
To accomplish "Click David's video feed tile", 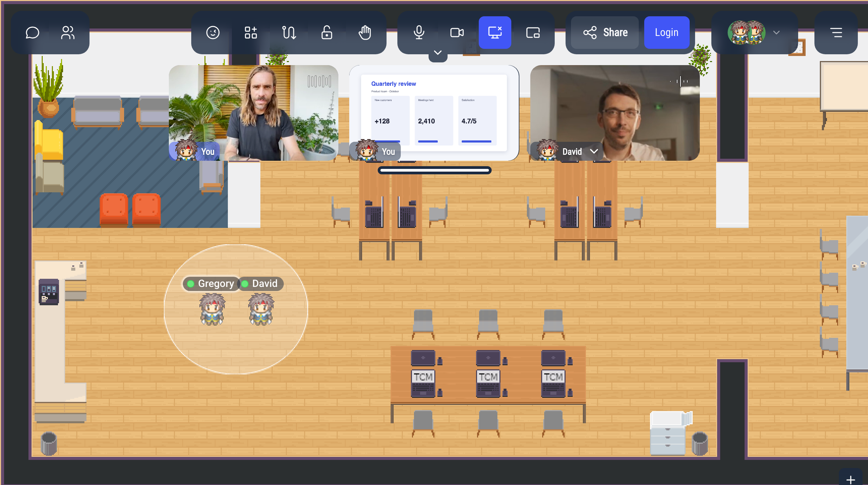I will click(615, 113).
